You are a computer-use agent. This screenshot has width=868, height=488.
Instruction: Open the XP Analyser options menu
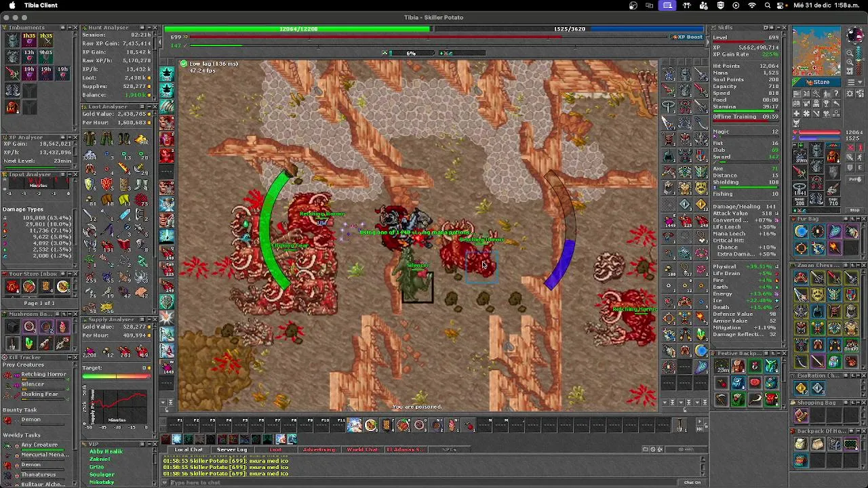[x=62, y=138]
